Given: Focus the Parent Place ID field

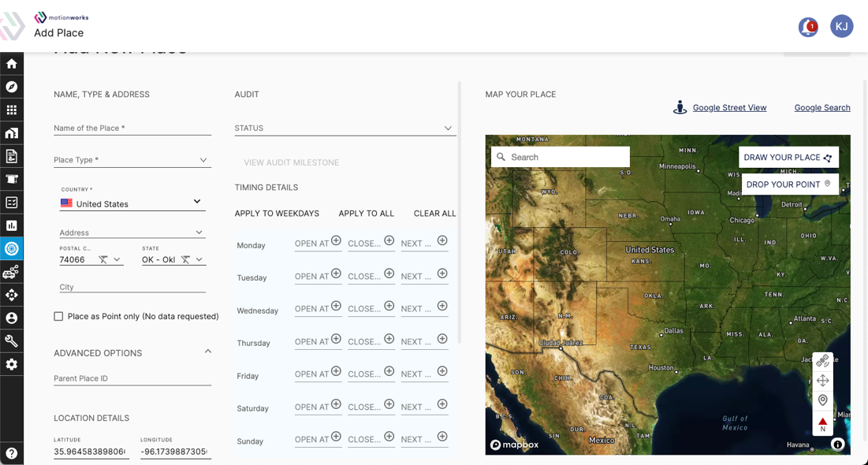Looking at the screenshot, I should [x=132, y=378].
